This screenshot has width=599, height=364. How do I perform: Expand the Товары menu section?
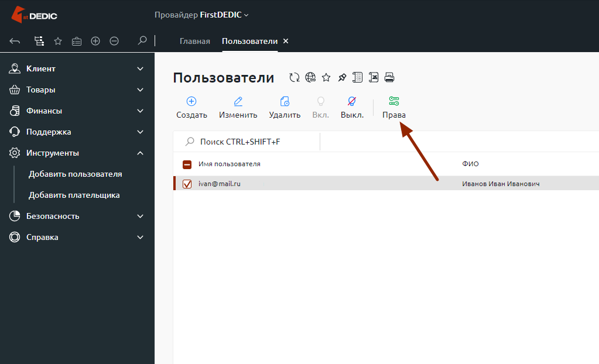[x=76, y=90]
